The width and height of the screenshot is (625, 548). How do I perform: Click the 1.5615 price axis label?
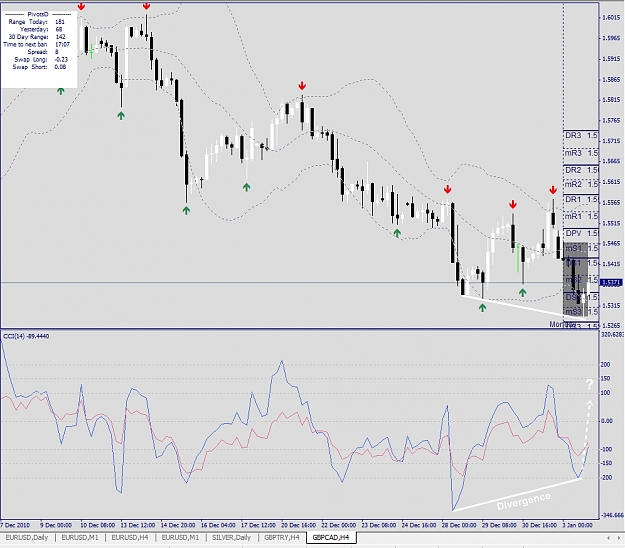tap(611, 182)
